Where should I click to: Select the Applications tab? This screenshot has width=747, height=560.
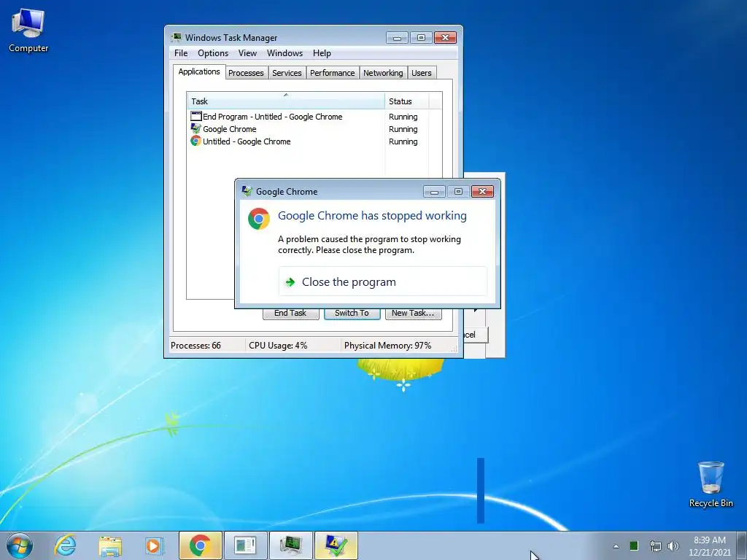click(x=199, y=72)
